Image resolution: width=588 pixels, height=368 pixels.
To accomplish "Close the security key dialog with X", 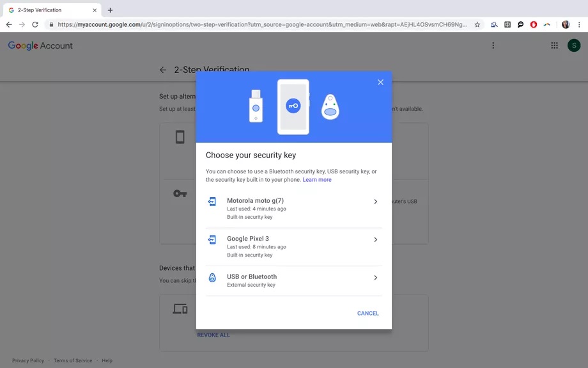I will (x=380, y=82).
